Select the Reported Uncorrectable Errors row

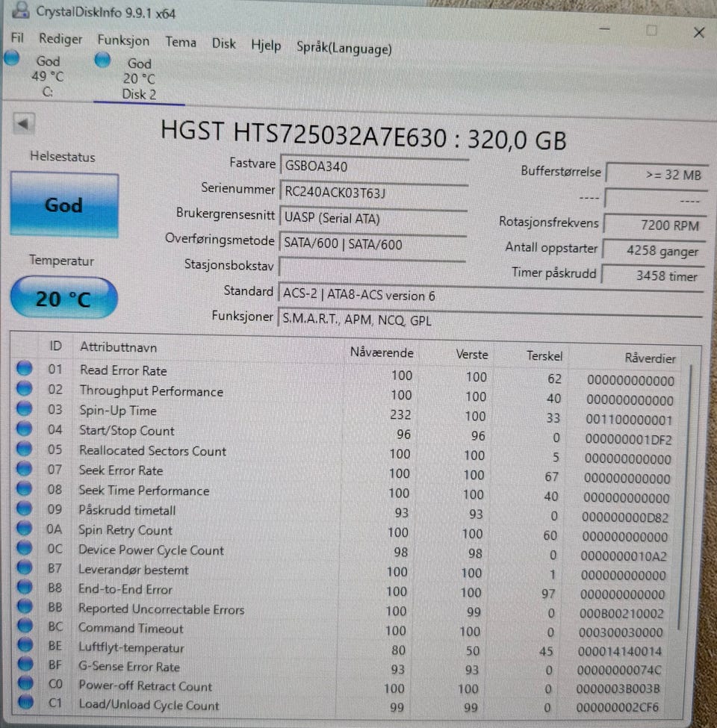(346, 610)
